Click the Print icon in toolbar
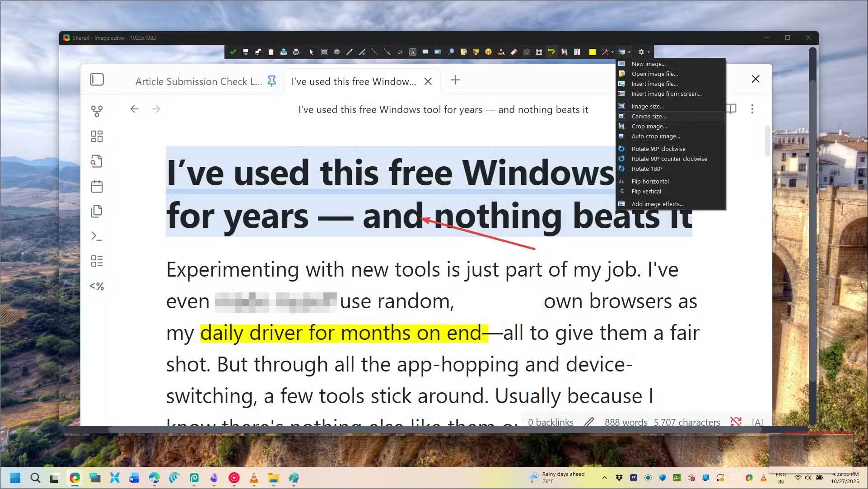The width and height of the screenshot is (868, 489). (x=296, y=52)
